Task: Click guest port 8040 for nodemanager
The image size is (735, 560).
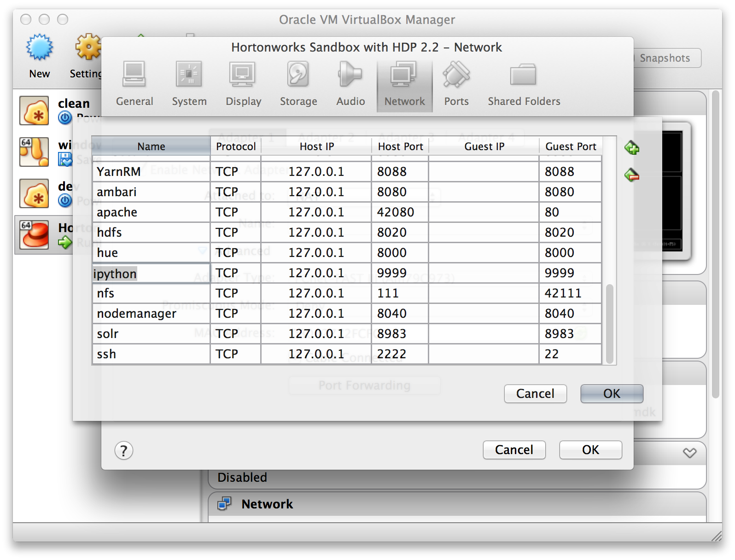Action: [571, 313]
